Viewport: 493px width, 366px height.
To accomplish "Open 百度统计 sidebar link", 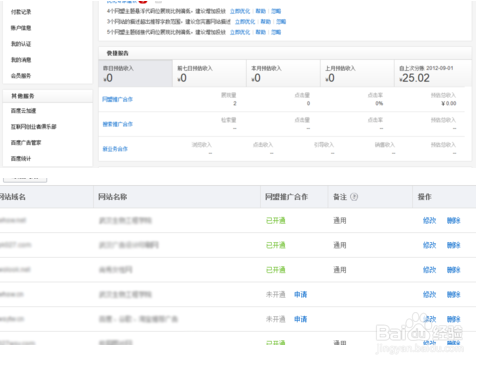I will 21,159.
